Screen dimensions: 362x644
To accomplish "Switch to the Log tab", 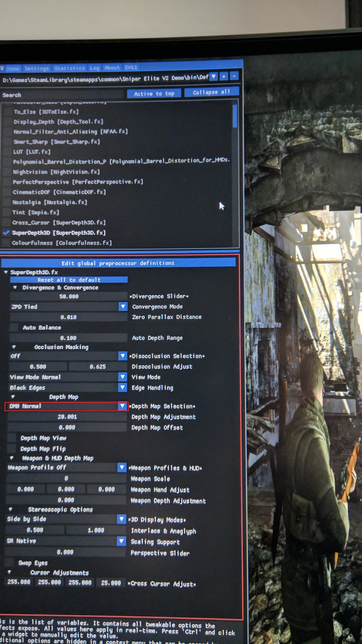I will click(x=94, y=68).
